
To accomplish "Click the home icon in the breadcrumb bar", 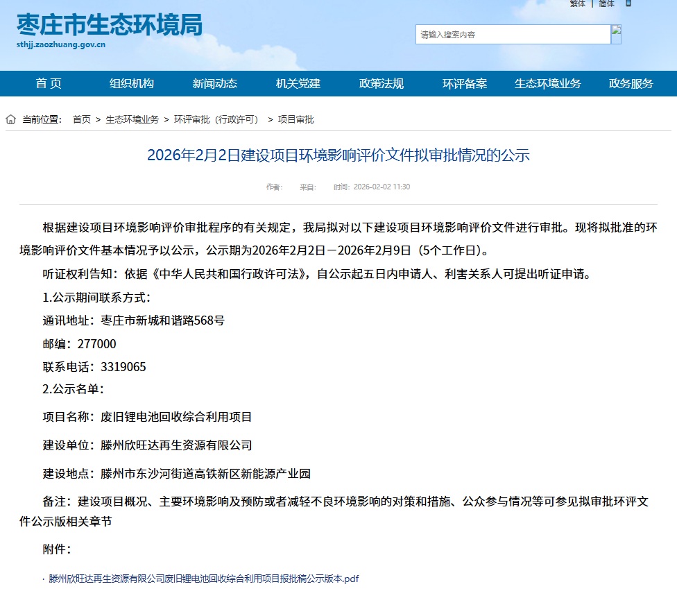I will pos(10,119).
